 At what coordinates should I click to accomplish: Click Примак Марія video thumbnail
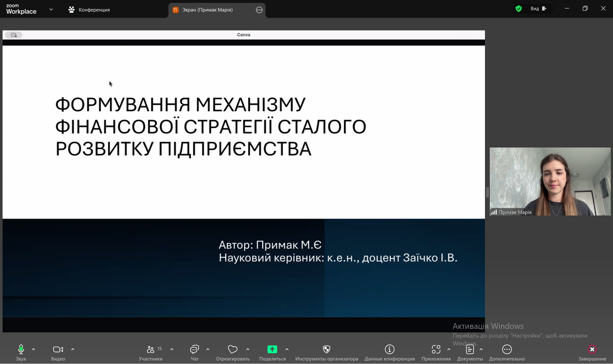click(550, 181)
